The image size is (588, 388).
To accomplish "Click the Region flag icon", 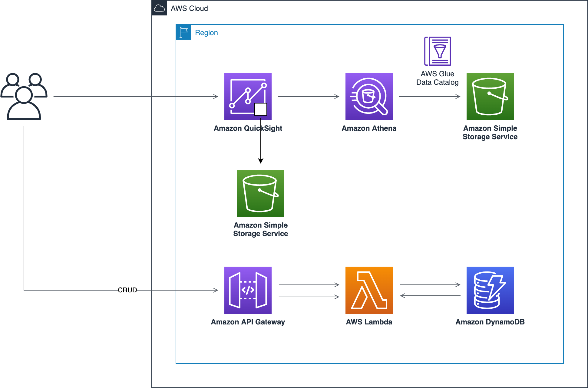I will (x=183, y=32).
